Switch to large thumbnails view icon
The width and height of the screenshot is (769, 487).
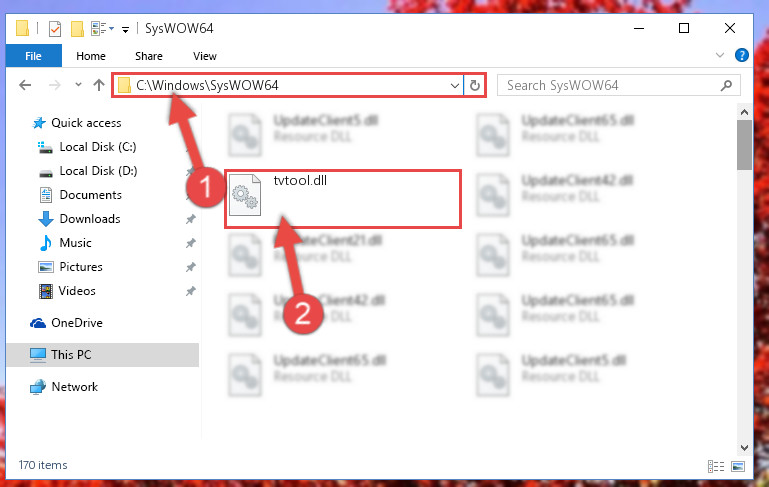tap(738, 466)
